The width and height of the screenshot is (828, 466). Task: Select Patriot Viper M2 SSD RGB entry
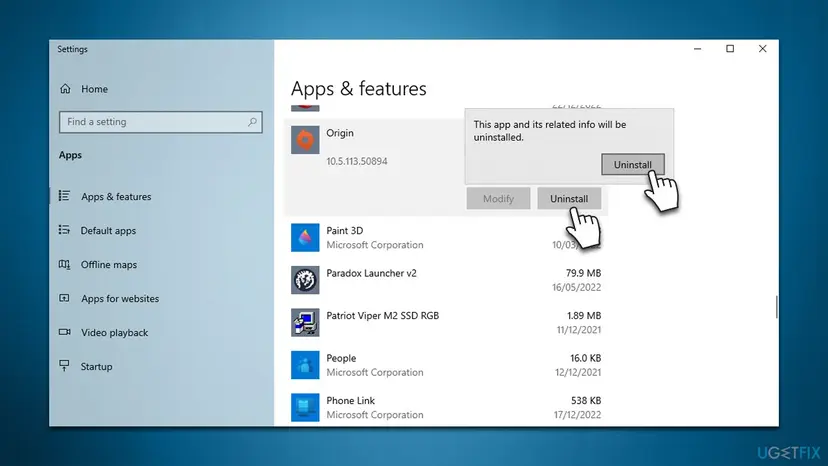click(x=446, y=322)
